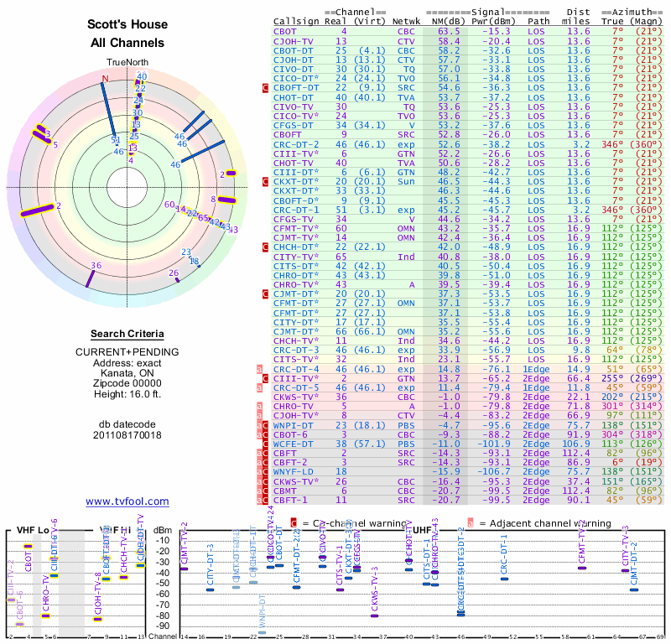This screenshot has width=671, height=644.
Task: Select CBMT callsign in the table
Action: click(284, 491)
